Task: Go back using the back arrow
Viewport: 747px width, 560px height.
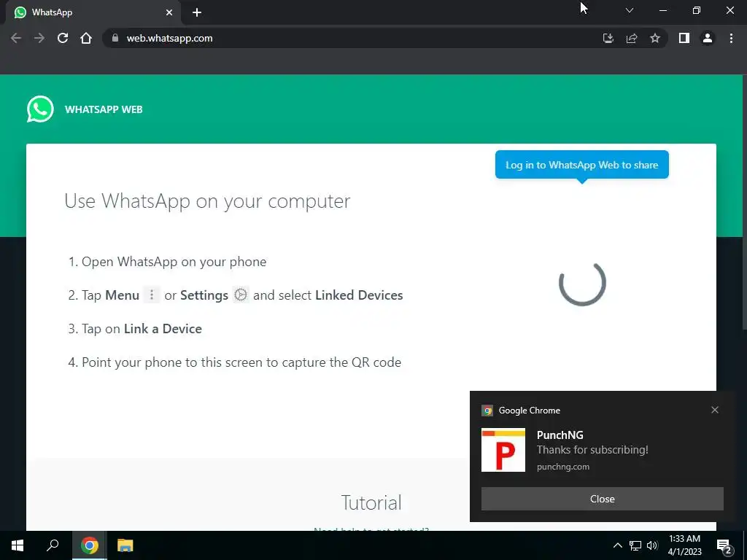Action: 16,38
